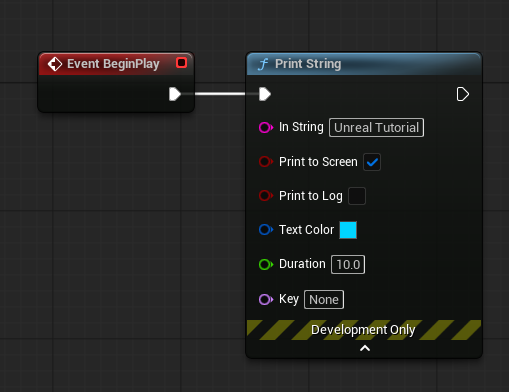Uncheck the Print to Screen checkbox
This screenshot has height=392, width=509.
(372, 162)
